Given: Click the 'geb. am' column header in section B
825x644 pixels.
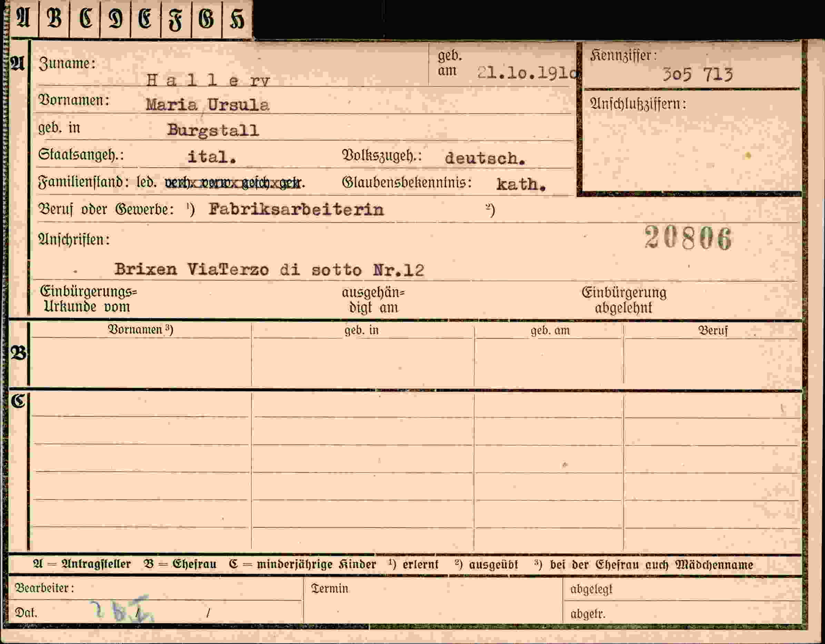Looking at the screenshot, I should tap(550, 330).
